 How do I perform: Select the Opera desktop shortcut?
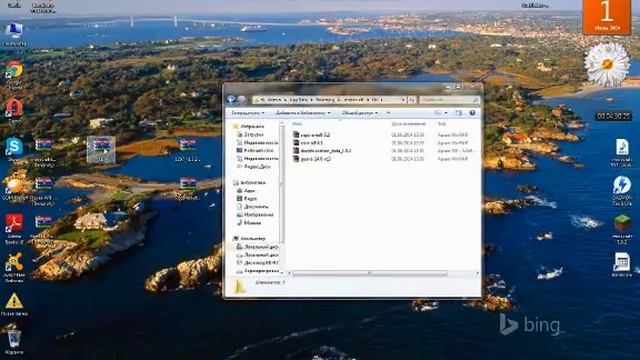pyautogui.click(x=14, y=111)
